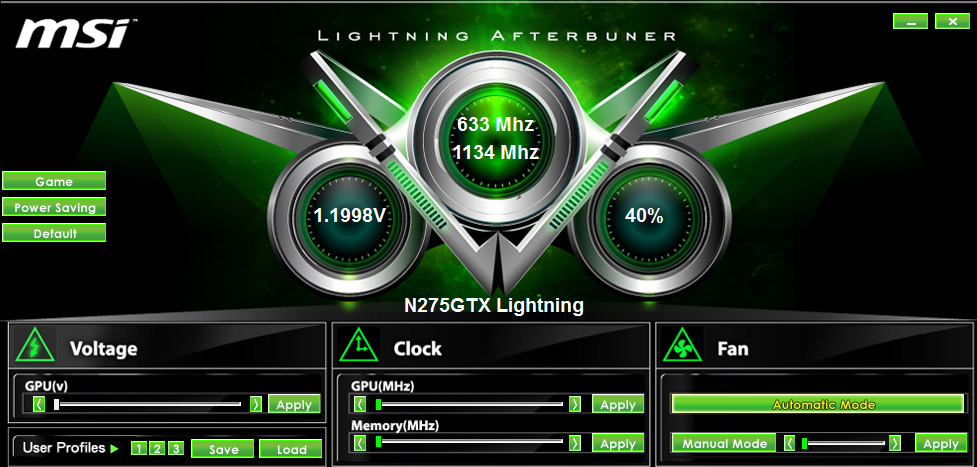Click the Voltage lightning triangle icon
Screen dimensions: 977x467
coord(36,345)
